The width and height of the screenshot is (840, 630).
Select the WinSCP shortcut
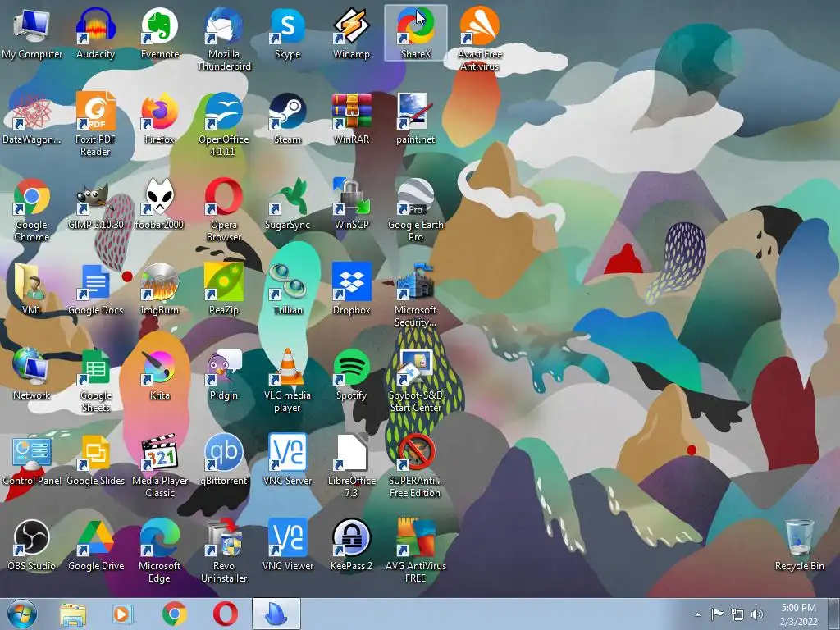(x=351, y=204)
